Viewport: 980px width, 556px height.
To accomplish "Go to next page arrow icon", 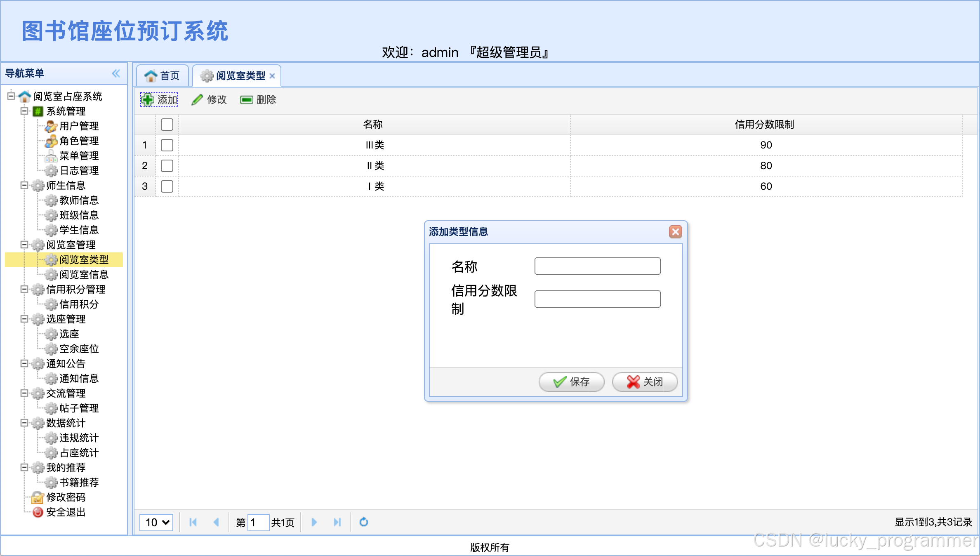I will coord(314,522).
